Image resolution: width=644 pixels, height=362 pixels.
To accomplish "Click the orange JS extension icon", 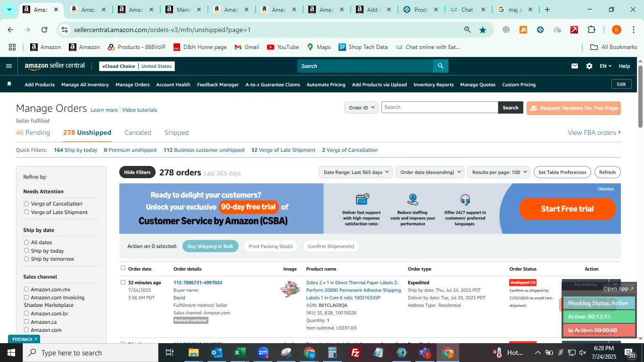I will (x=523, y=30).
